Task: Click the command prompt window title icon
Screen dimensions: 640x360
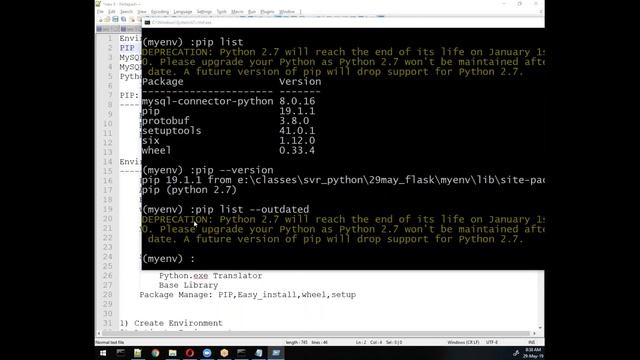Action: coord(147,22)
